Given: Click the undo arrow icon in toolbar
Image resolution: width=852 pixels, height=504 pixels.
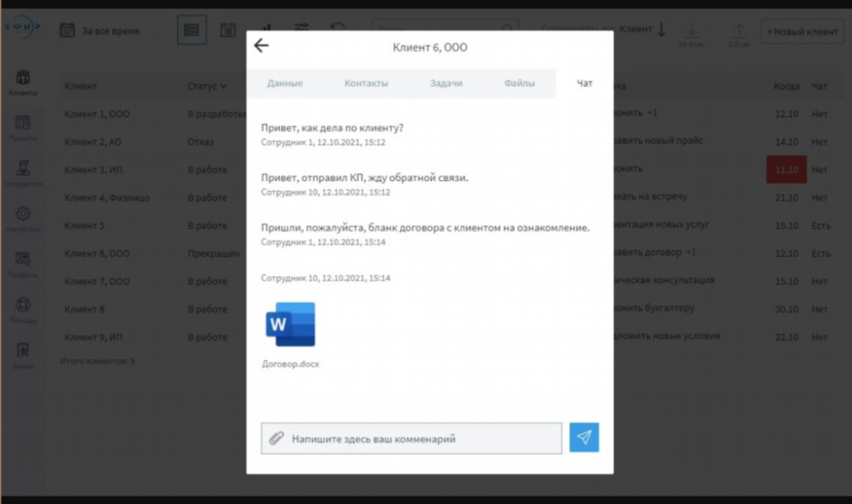Looking at the screenshot, I should [338, 27].
